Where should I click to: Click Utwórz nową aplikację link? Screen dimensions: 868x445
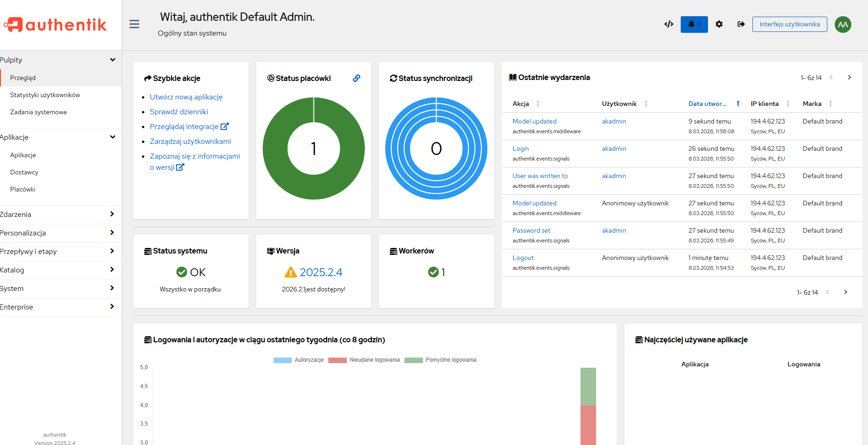coord(186,97)
